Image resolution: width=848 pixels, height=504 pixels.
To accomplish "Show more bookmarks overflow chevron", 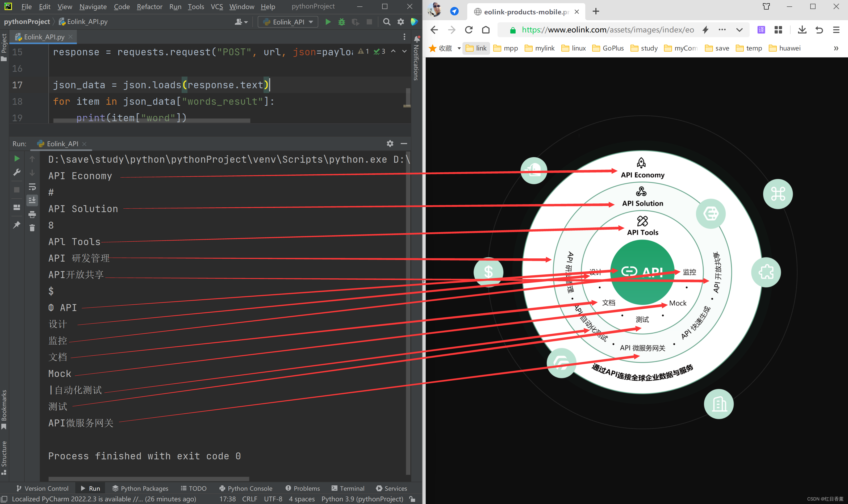I will 836,48.
